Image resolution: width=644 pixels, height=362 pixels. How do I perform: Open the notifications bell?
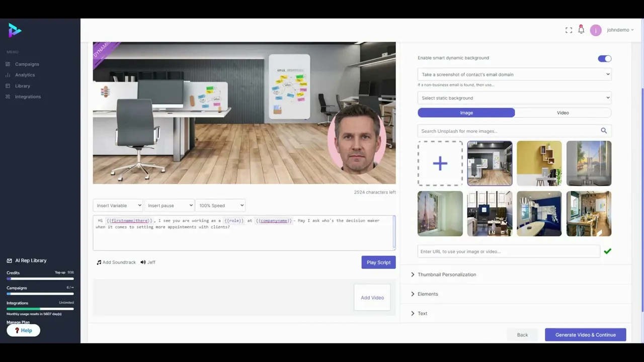[x=581, y=30]
